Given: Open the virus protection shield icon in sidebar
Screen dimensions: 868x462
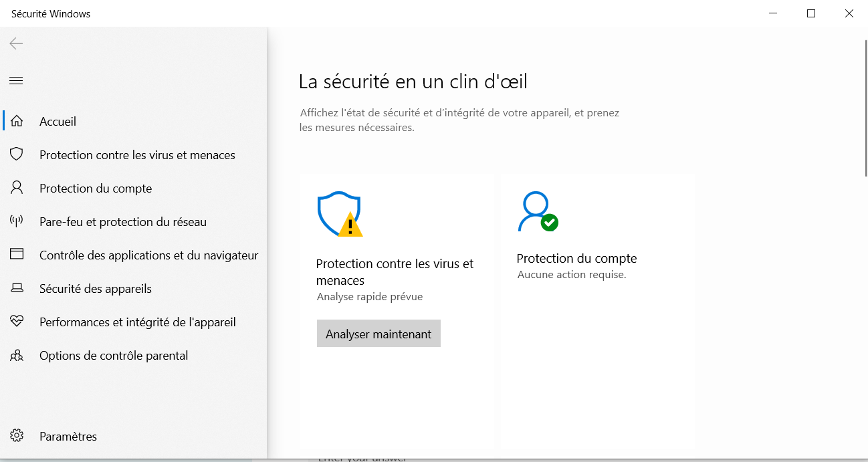Looking at the screenshot, I should 17,154.
